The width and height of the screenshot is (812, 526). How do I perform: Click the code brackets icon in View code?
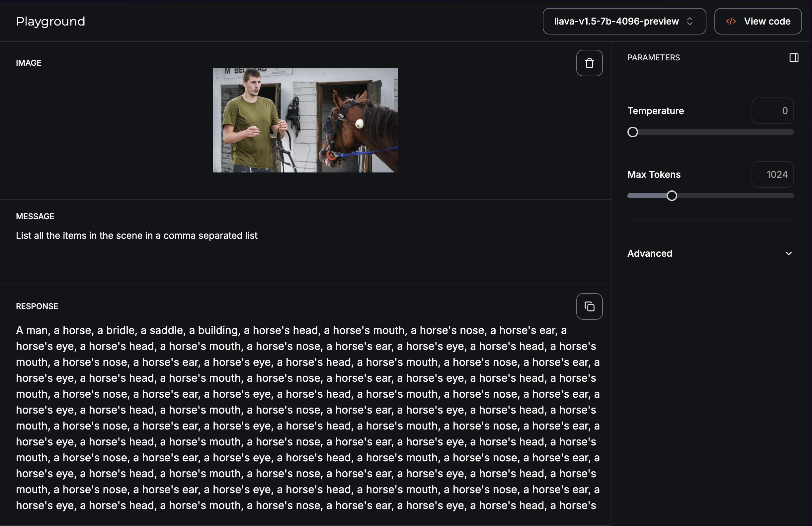730,22
